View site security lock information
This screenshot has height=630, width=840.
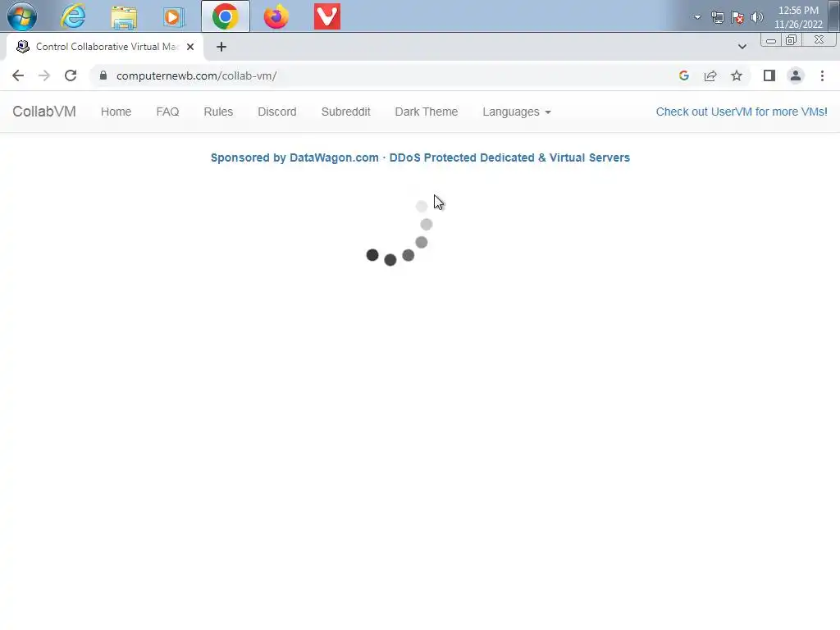click(103, 75)
